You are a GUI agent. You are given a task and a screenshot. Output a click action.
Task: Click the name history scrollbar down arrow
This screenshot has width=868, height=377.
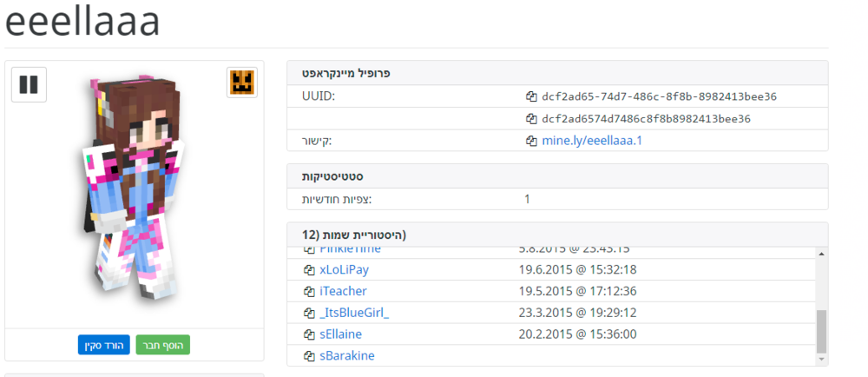(x=821, y=359)
